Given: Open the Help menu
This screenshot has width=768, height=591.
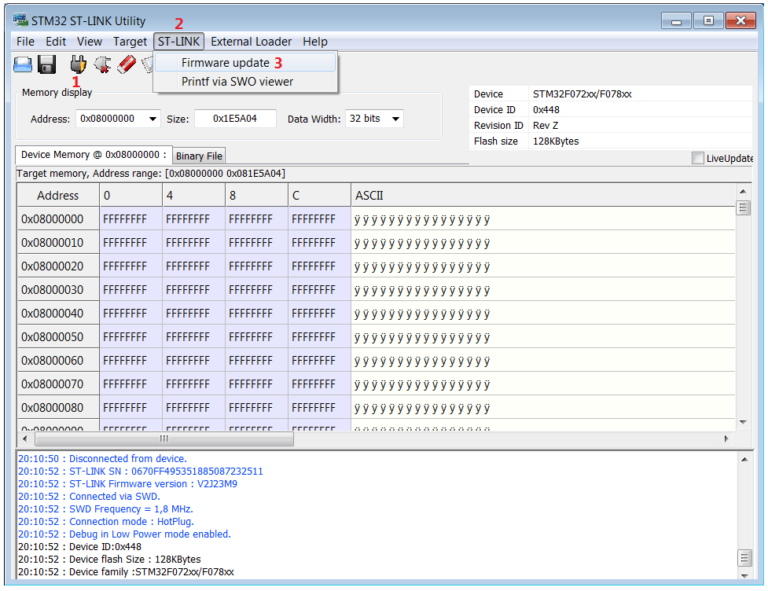Looking at the screenshot, I should pos(315,42).
